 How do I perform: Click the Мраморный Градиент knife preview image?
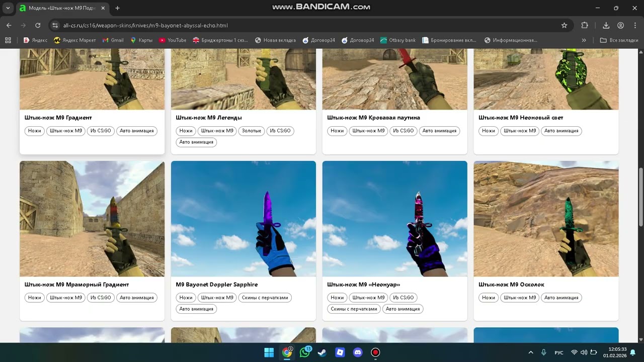(x=92, y=219)
